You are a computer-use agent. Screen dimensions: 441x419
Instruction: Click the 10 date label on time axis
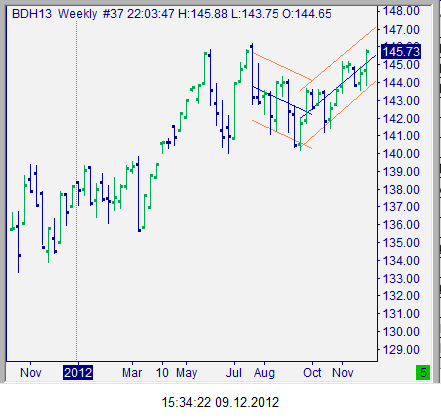point(162,372)
